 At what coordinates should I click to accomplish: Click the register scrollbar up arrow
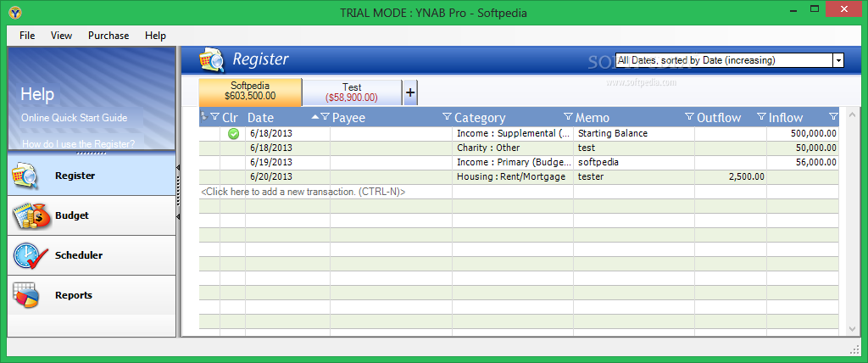pos(853,114)
